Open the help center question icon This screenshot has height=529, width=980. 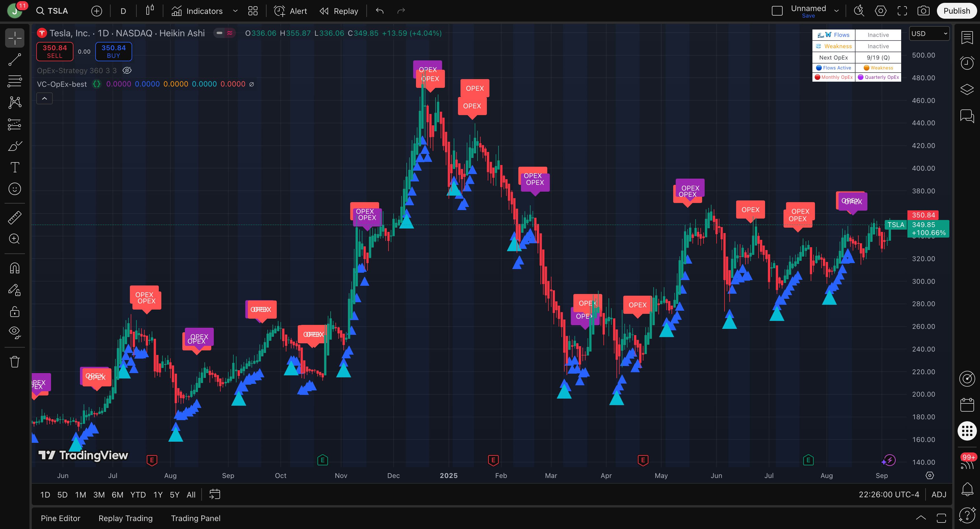coord(967,515)
